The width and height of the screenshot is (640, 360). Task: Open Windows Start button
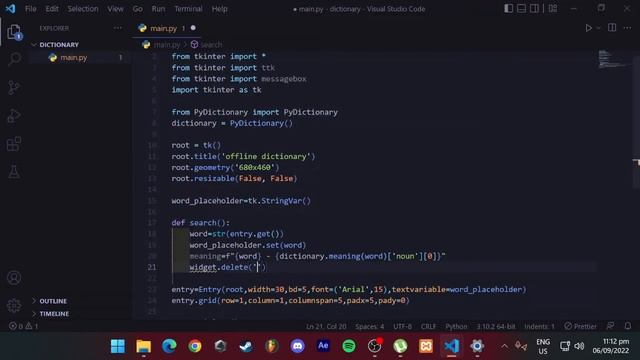tap(118, 346)
